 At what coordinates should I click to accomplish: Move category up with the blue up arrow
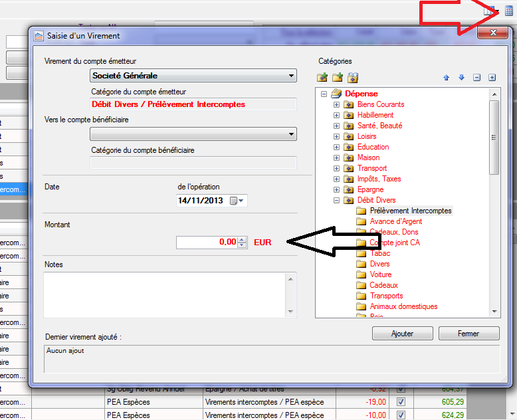click(447, 78)
